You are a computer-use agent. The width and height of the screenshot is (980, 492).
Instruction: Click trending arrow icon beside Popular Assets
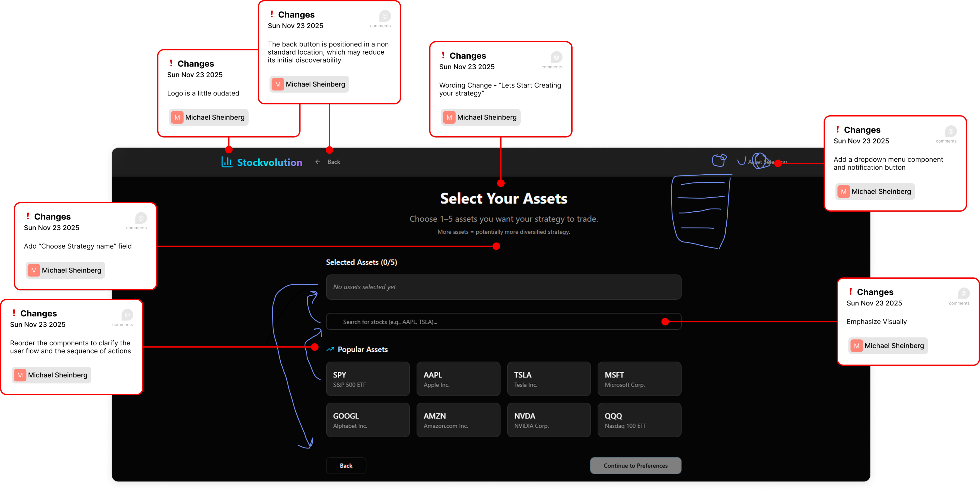330,349
